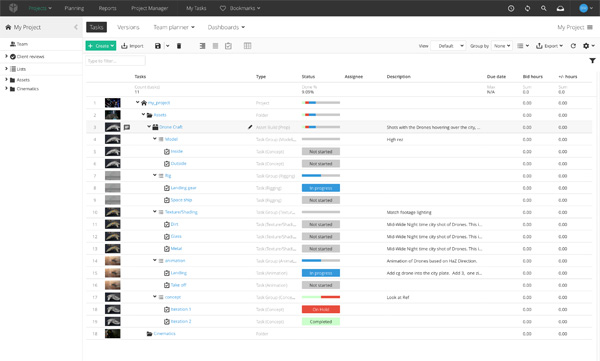
Task: Go to My Tasks in top bar
Action: (x=196, y=8)
